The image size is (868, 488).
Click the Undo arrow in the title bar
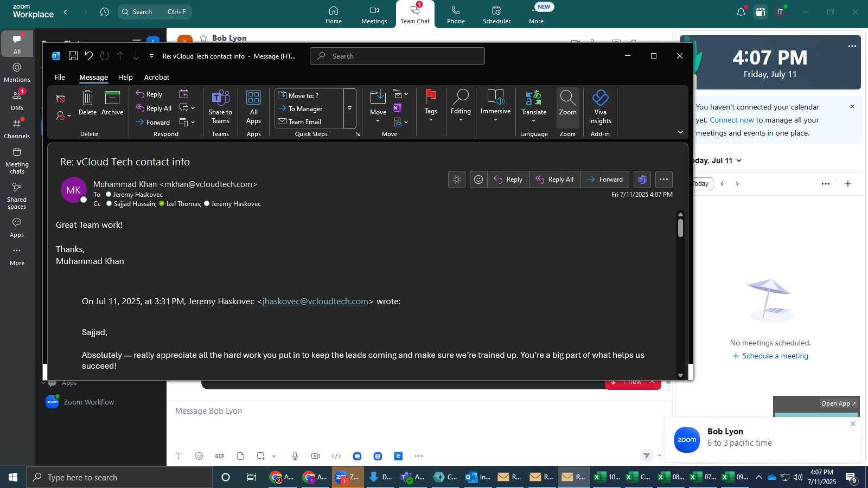pyautogui.click(x=89, y=56)
